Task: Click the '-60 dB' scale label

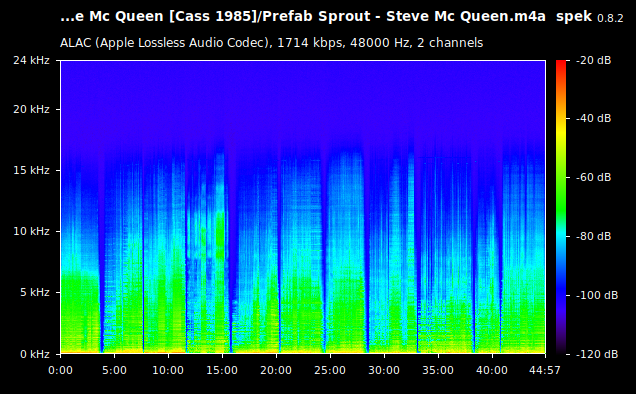Action: coord(593,177)
